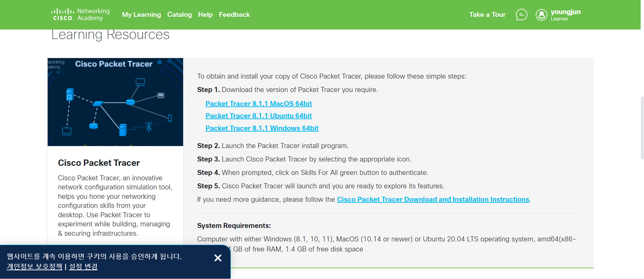This screenshot has width=644, height=279.
Task: Click the user profile avatar icon
Action: click(541, 15)
